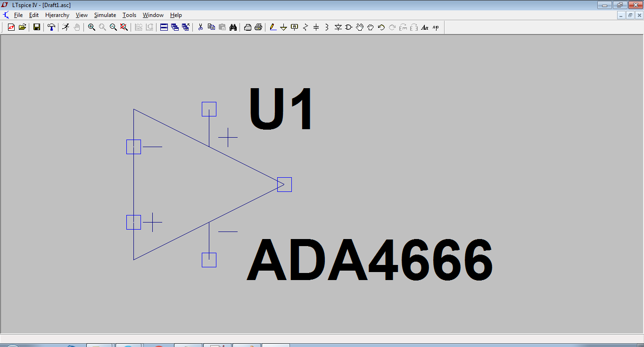The image size is (644, 347).
Task: Zoom out with the minus magnifier
Action: [x=113, y=27]
